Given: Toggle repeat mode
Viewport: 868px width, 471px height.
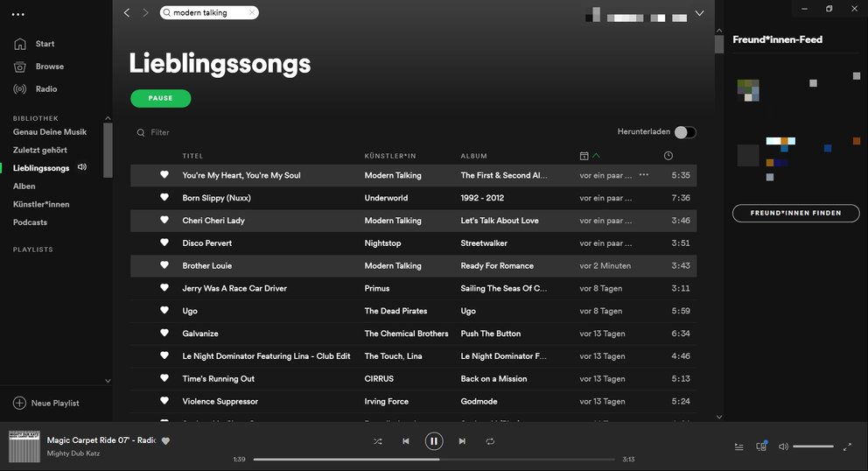Looking at the screenshot, I should pos(490,441).
